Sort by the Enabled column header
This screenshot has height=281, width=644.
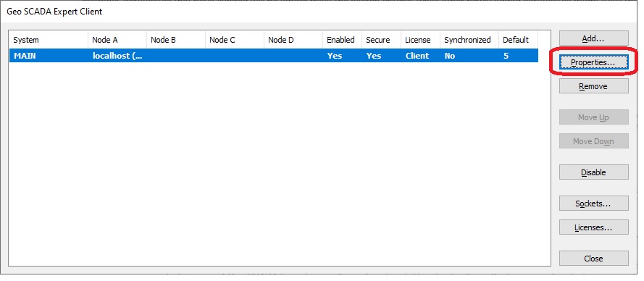pos(342,40)
